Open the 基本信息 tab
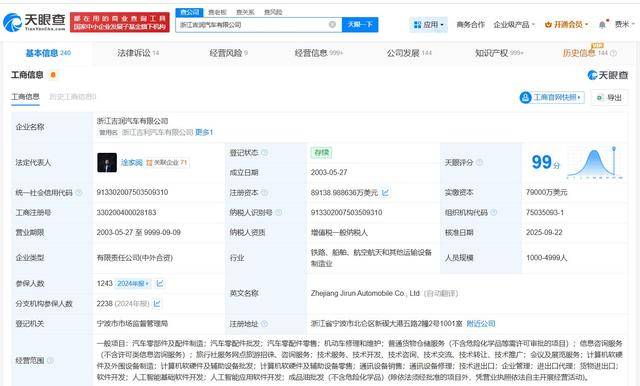Viewport: 640px width, 386px height. [x=48, y=53]
